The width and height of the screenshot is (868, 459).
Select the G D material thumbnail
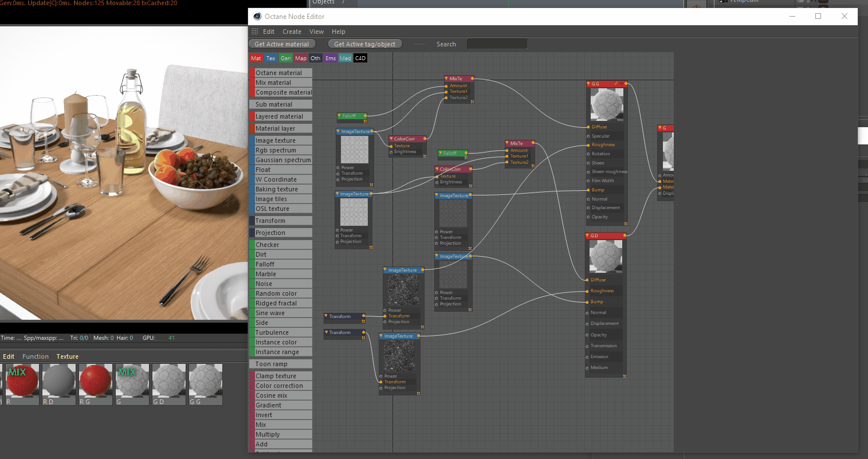[168, 385]
